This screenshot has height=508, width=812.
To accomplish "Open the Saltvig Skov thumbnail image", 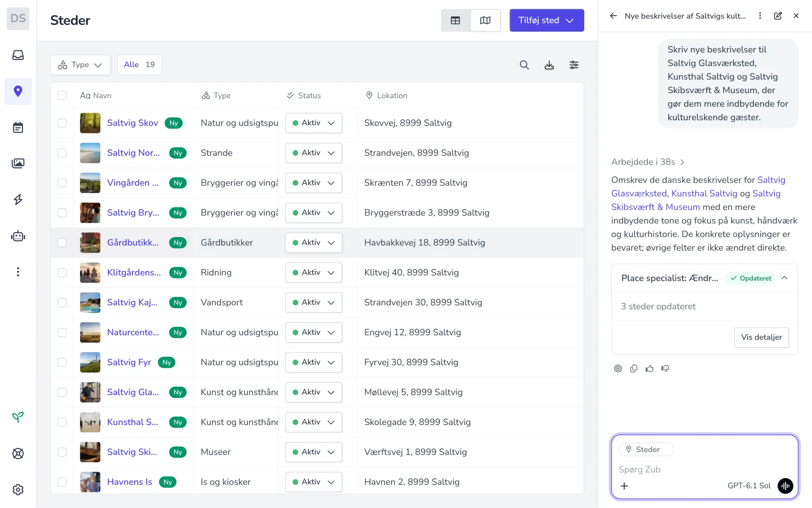I will pos(90,123).
